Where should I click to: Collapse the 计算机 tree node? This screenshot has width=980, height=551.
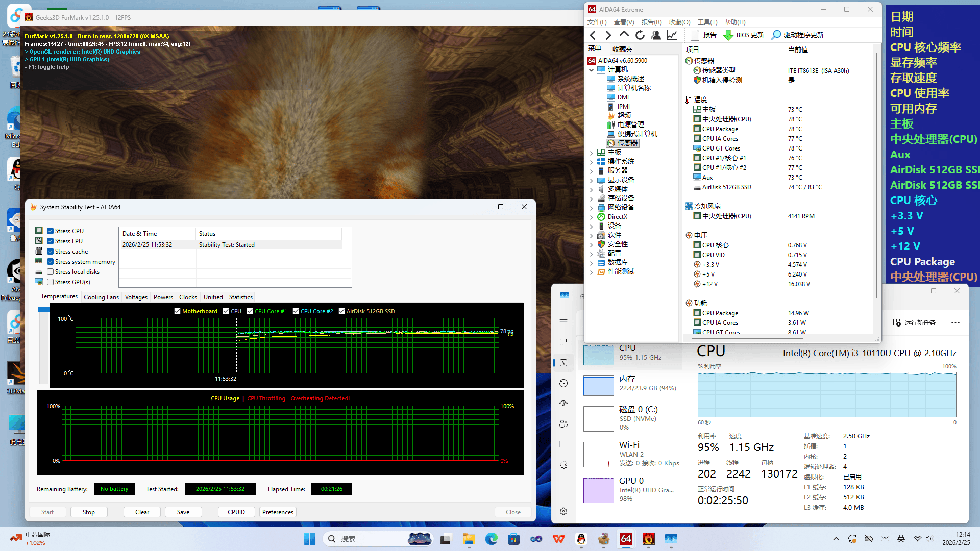tap(592, 70)
